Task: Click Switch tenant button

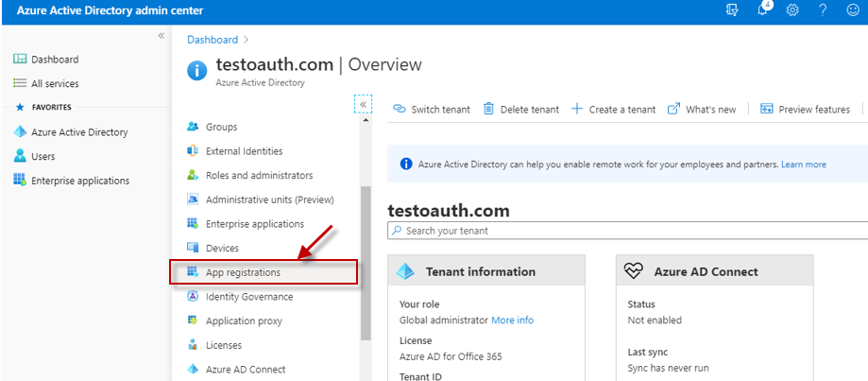Action: coord(432,109)
